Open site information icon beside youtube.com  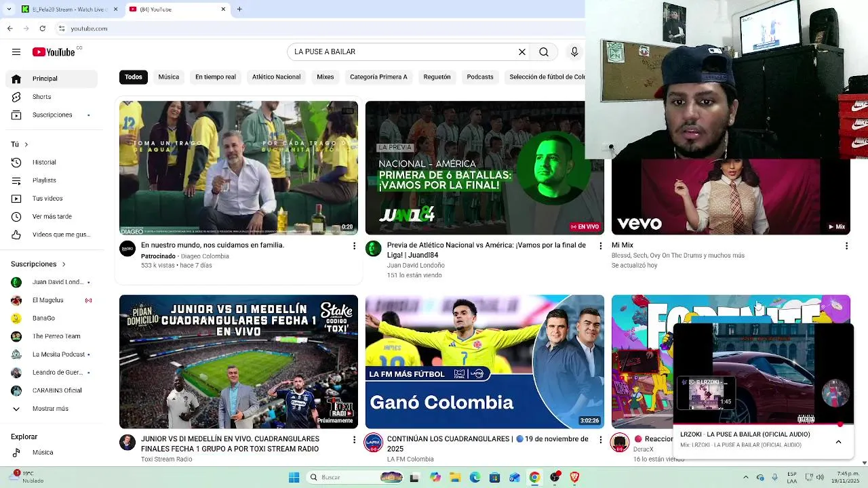[62, 28]
